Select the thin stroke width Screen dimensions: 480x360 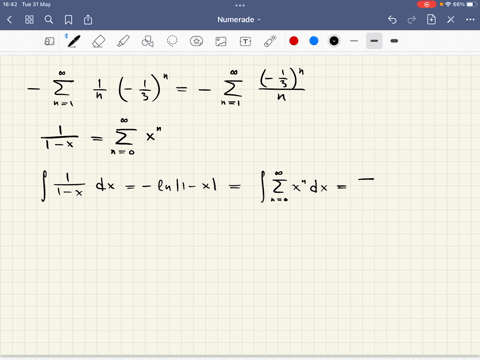(354, 41)
